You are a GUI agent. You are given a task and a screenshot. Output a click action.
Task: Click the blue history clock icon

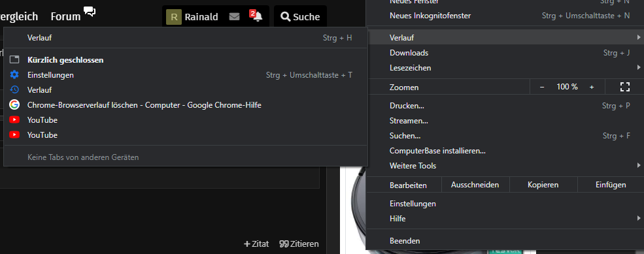coord(14,89)
